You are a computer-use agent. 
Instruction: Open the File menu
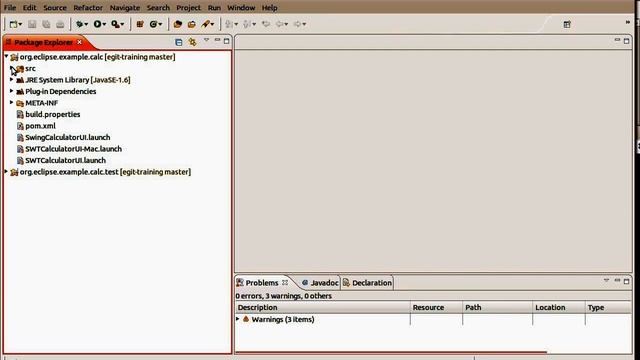(10, 8)
